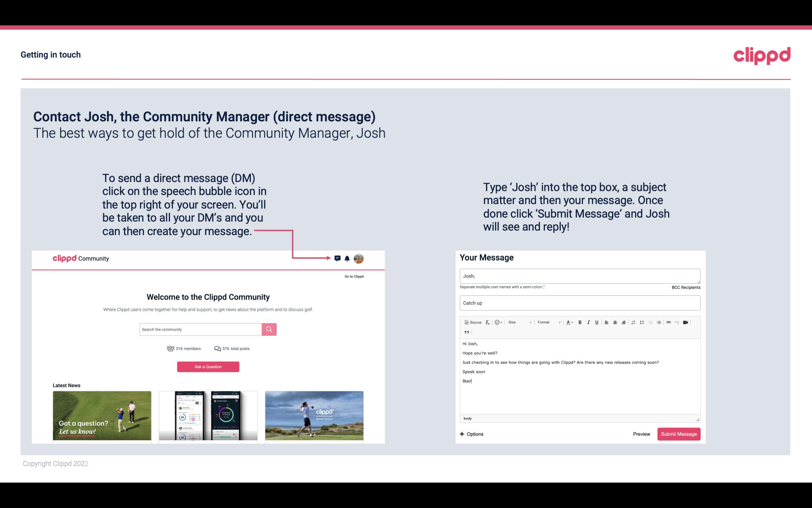Click the 'Ask a Question' button

208,366
